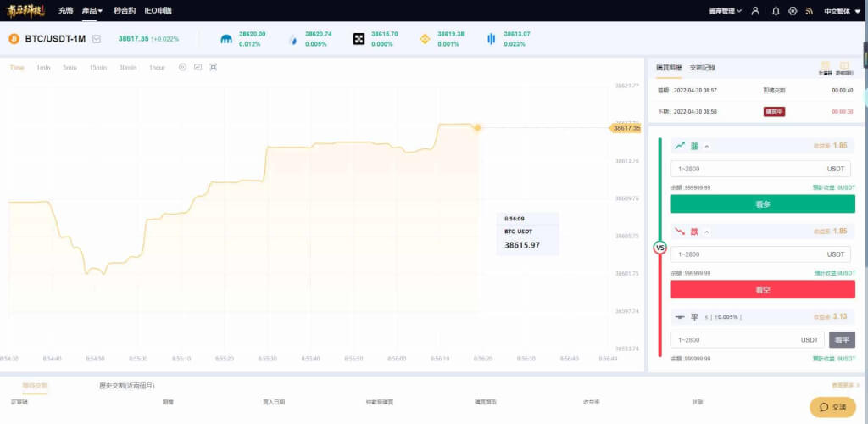This screenshot has width=868, height=424.
Task: Select the 5min chart interval
Action: click(x=70, y=68)
